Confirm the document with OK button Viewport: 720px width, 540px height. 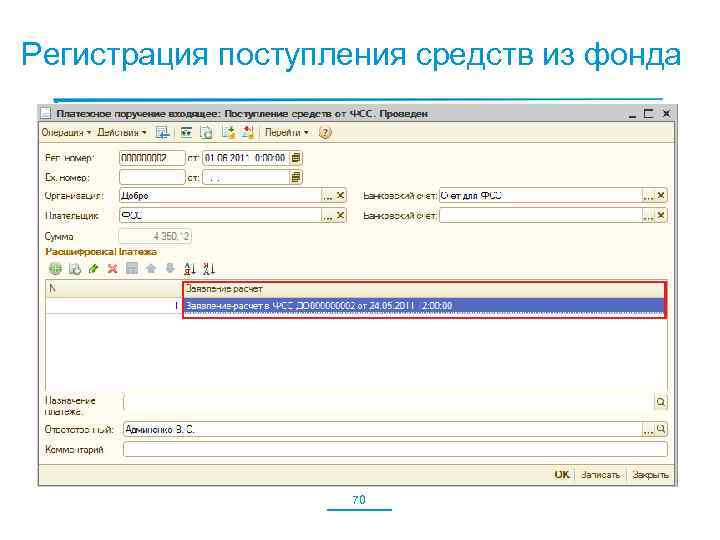[562, 475]
